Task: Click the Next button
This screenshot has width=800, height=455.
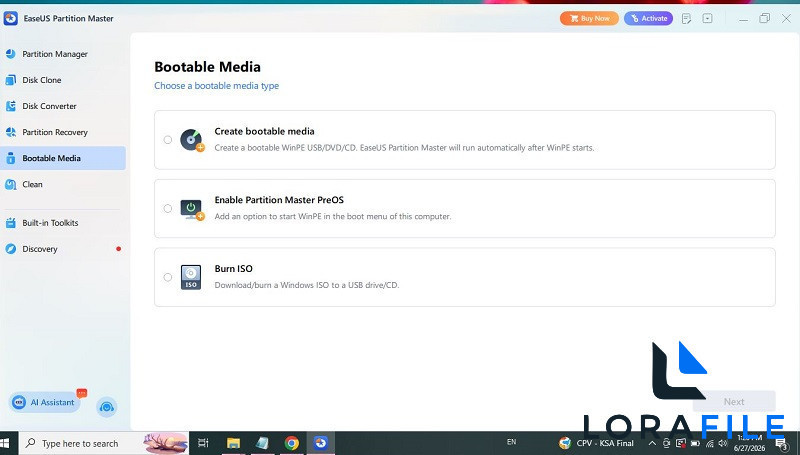Action: click(734, 402)
